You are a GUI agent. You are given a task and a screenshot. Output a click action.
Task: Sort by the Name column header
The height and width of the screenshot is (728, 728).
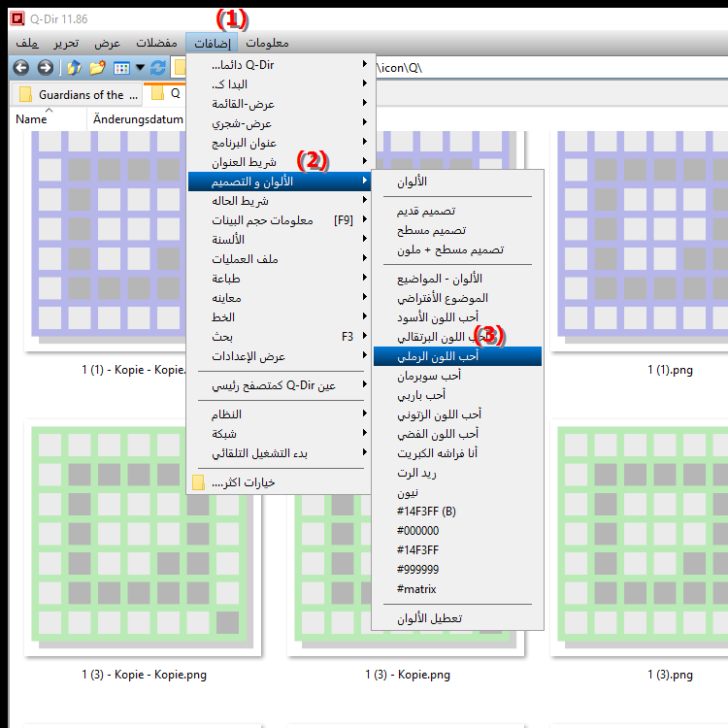click(x=32, y=118)
